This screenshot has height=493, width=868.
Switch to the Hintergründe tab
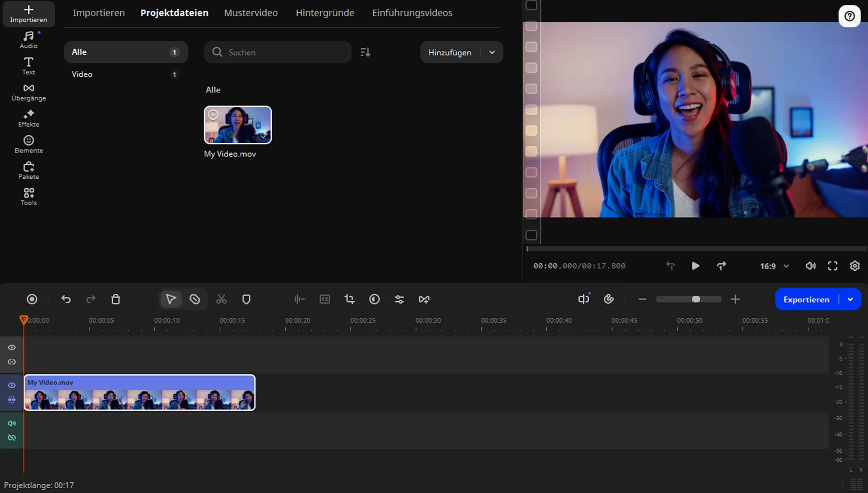click(x=325, y=13)
